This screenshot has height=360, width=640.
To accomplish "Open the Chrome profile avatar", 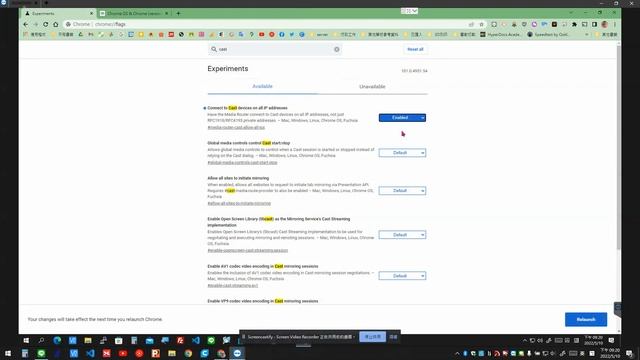I will tap(604, 24).
